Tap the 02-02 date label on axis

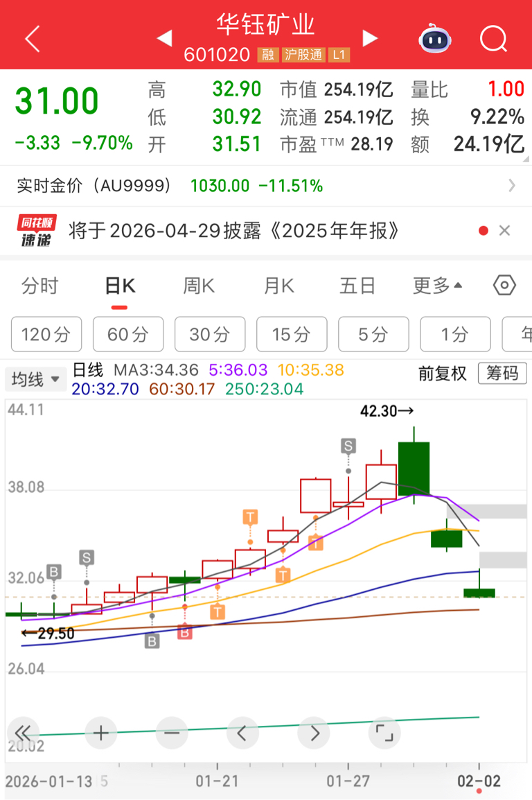(479, 781)
